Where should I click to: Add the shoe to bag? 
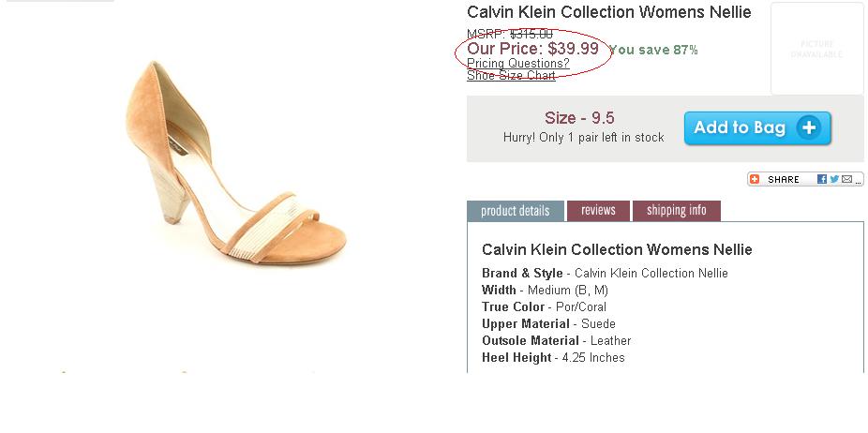click(x=757, y=128)
